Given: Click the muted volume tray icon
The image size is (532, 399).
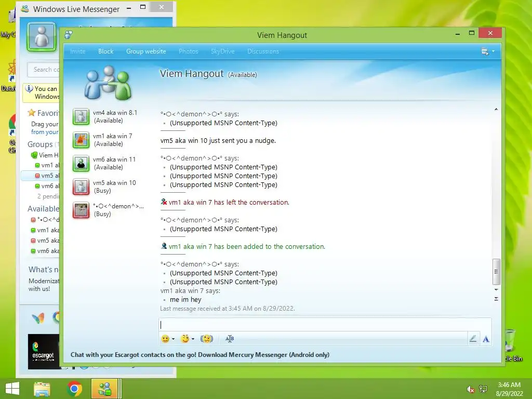Looking at the screenshot, I should click(470, 389).
